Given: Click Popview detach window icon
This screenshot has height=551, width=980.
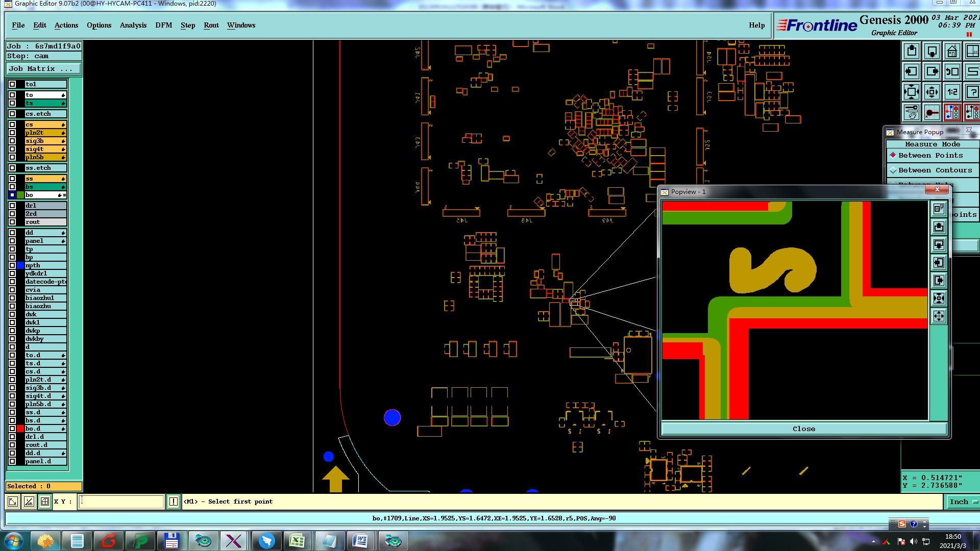Looking at the screenshot, I should point(939,209).
